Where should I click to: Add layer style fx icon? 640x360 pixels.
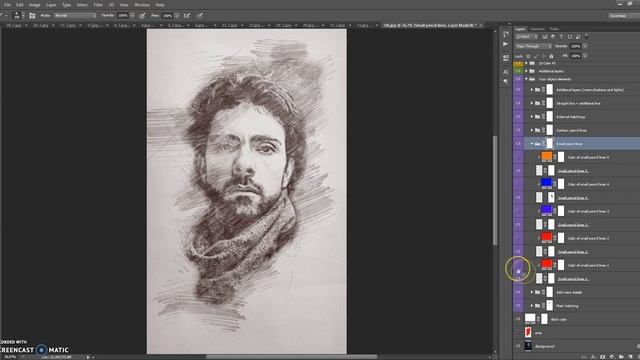(x=593, y=357)
